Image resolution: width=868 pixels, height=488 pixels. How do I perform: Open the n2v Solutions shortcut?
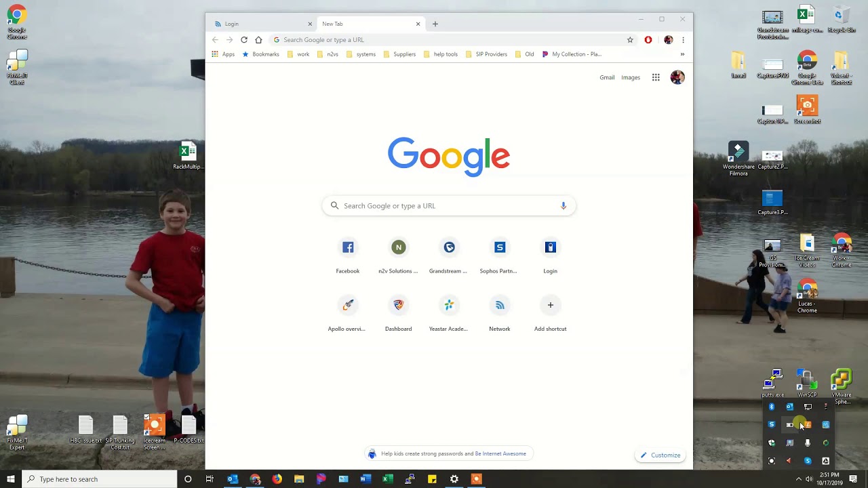pyautogui.click(x=398, y=255)
